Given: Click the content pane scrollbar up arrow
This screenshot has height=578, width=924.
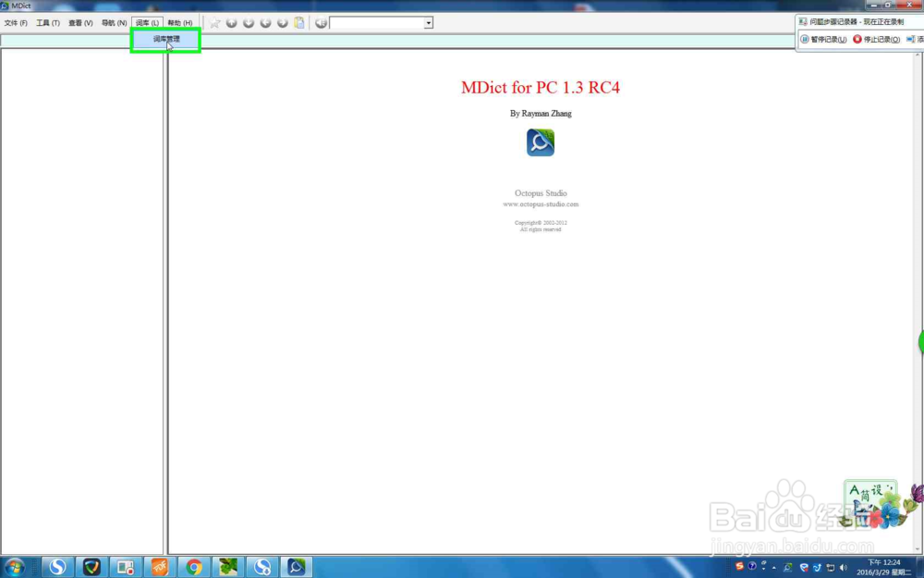Looking at the screenshot, I should point(918,55).
